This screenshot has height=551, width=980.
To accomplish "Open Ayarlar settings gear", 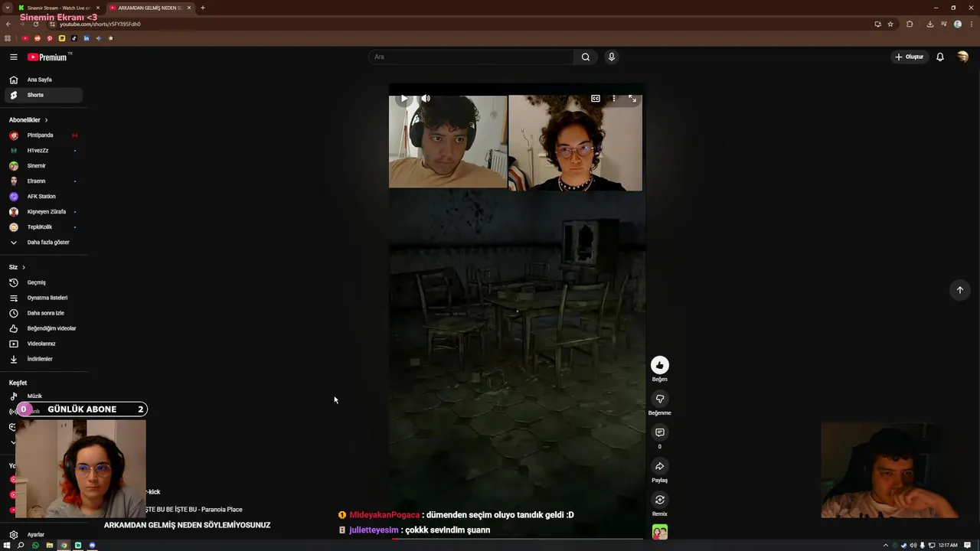I will tap(13, 535).
